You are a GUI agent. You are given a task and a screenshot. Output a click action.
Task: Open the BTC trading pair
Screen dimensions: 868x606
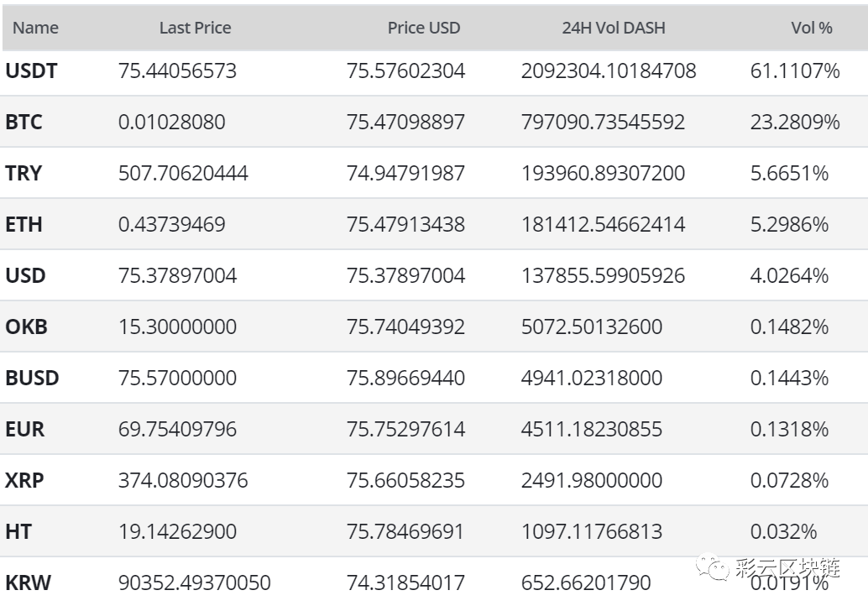click(24, 122)
